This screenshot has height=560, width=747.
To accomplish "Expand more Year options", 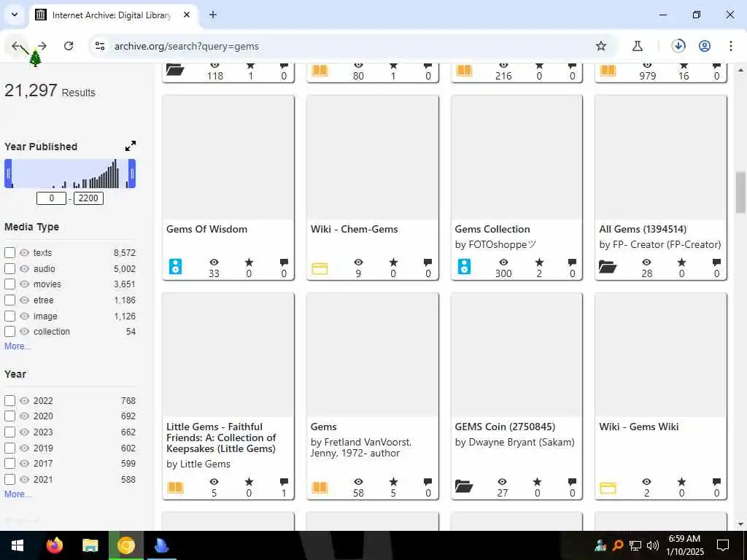I will (x=18, y=494).
